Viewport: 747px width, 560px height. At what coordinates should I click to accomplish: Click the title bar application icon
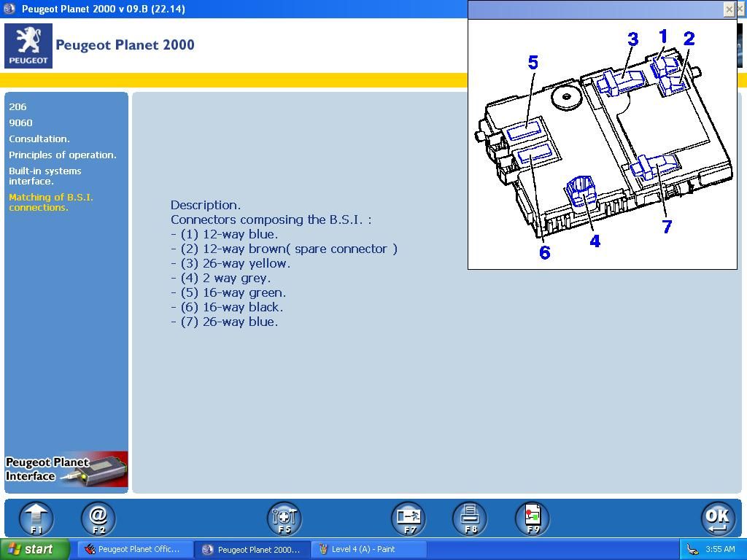(9, 9)
